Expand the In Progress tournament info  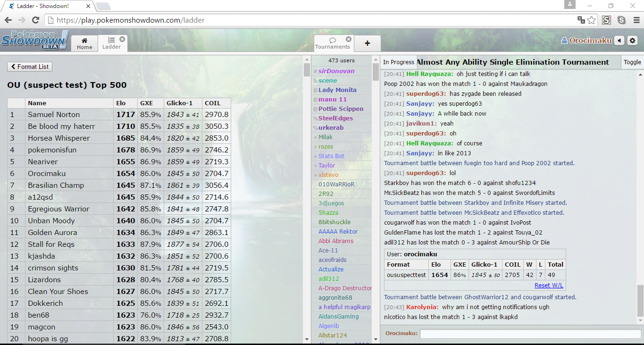(x=398, y=62)
